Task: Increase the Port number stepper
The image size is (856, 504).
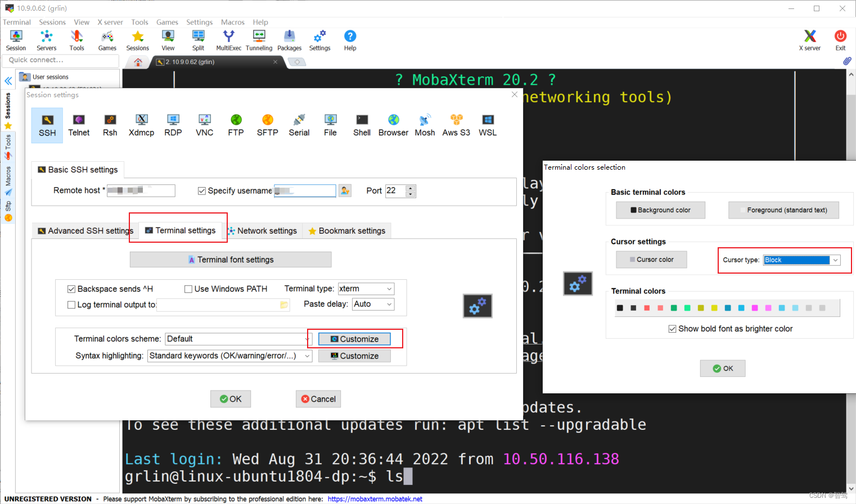Action: [x=411, y=188]
